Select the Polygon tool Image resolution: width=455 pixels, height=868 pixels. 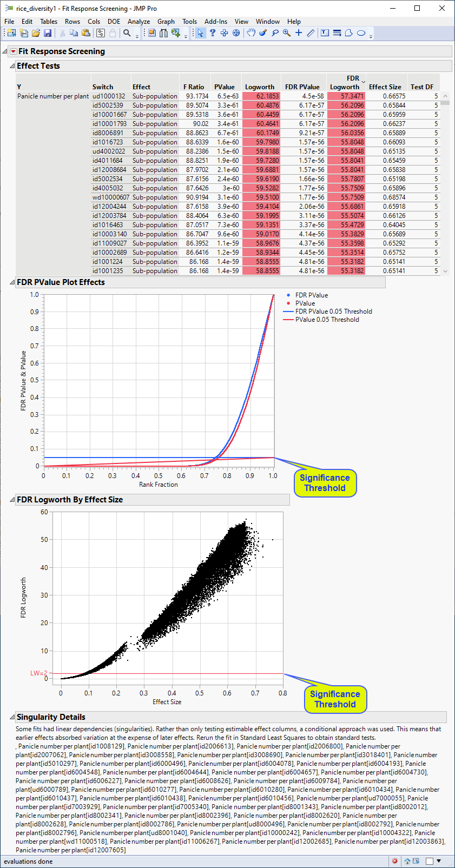(x=349, y=33)
